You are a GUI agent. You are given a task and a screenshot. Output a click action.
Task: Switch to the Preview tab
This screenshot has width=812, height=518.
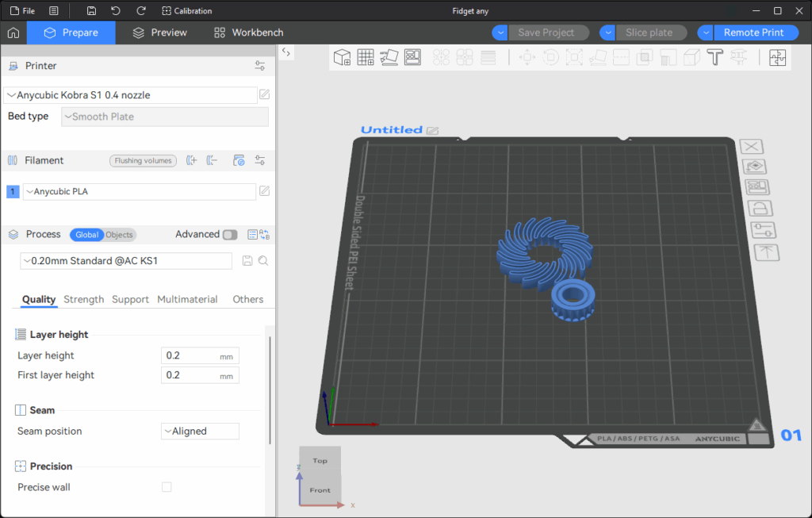point(159,33)
